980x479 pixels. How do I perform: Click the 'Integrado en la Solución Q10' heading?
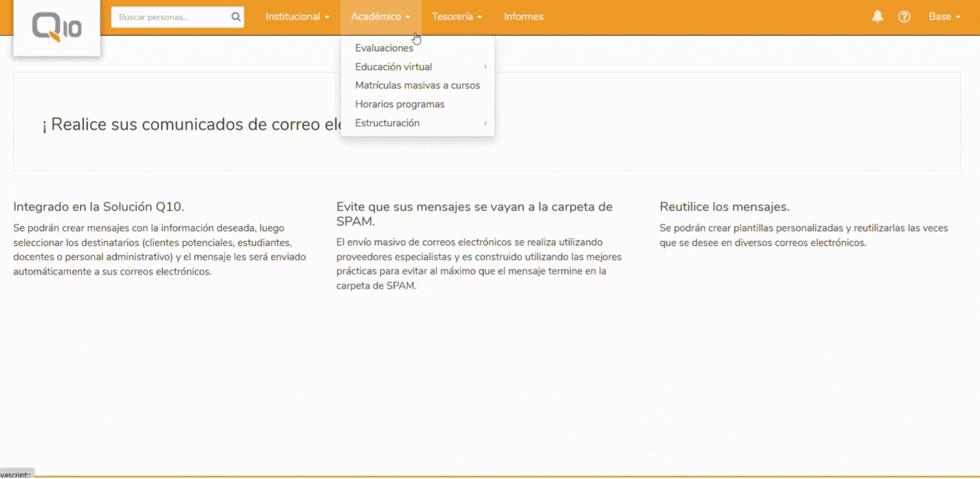pos(99,207)
